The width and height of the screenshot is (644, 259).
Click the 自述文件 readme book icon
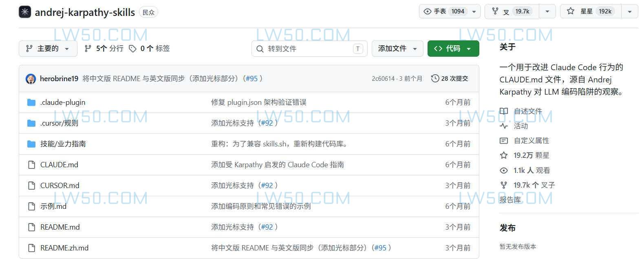[504, 111]
